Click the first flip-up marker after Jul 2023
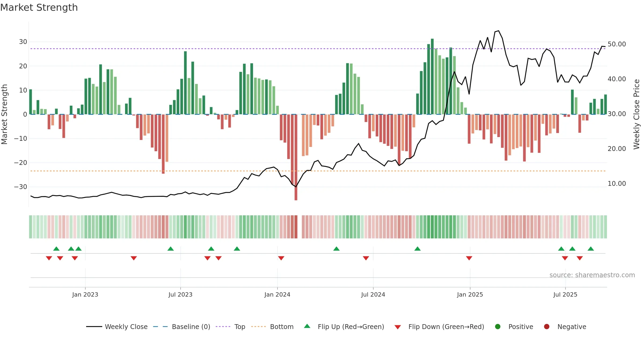 (211, 249)
